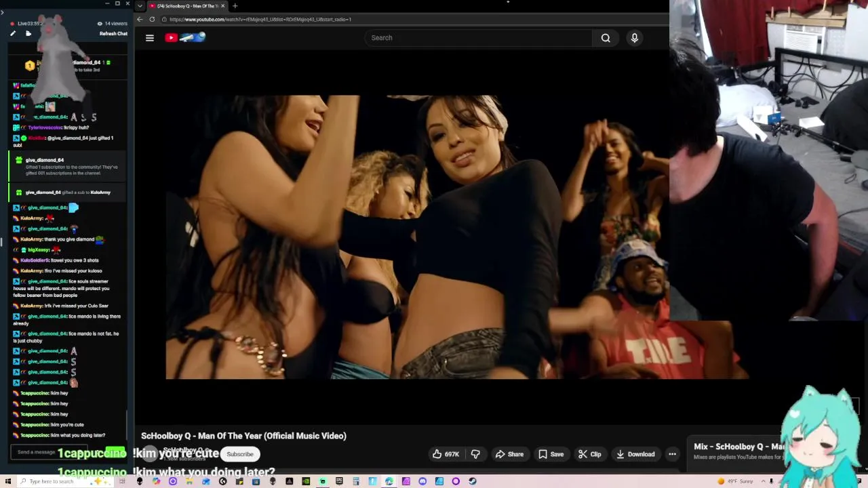Click the video title text
The image size is (868, 488).
(243, 436)
